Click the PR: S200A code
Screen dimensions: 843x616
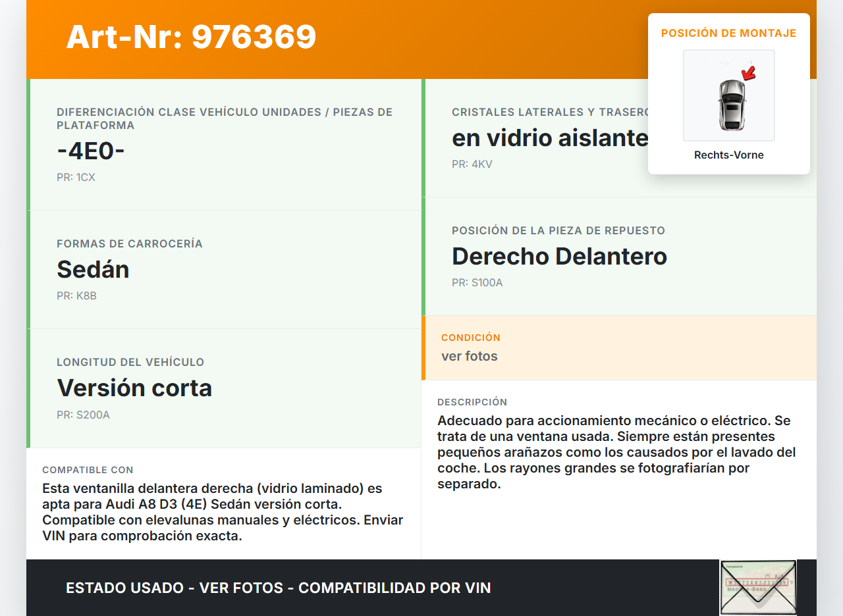[83, 415]
